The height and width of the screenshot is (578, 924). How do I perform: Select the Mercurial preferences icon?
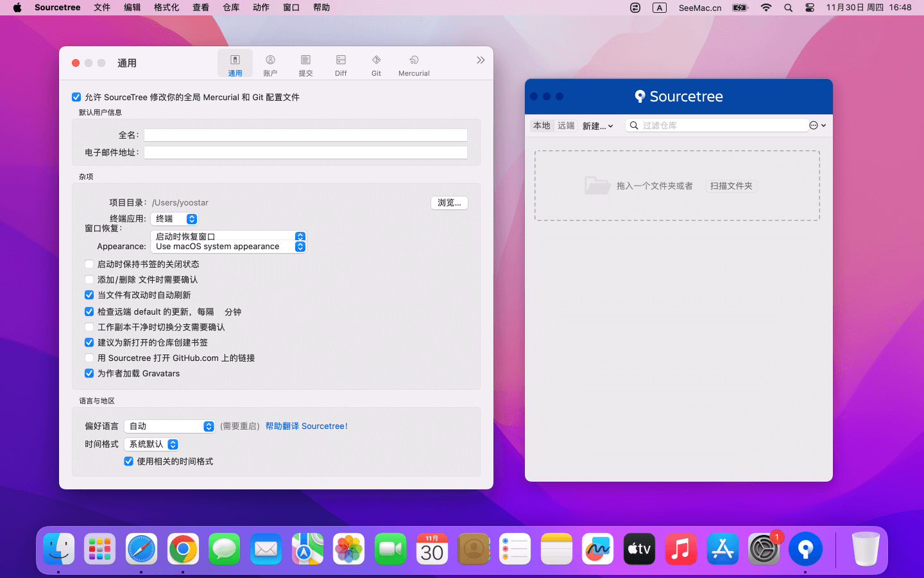coord(414,65)
